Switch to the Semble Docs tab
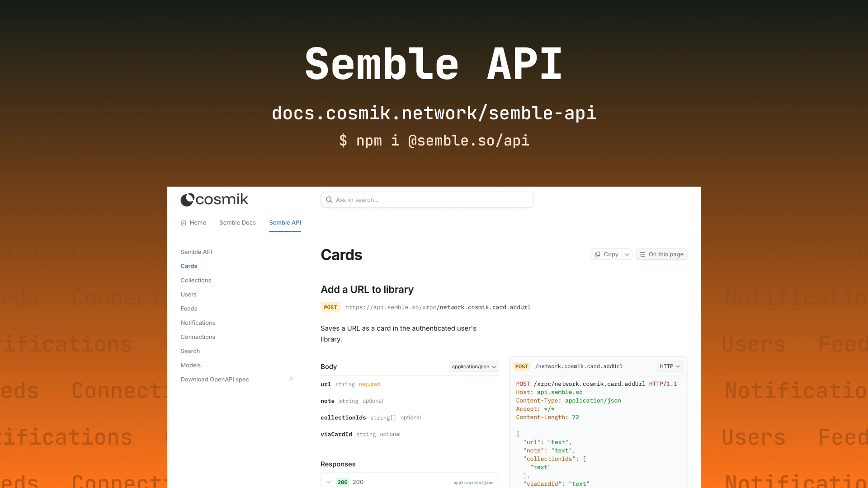The image size is (868, 488). click(x=238, y=223)
